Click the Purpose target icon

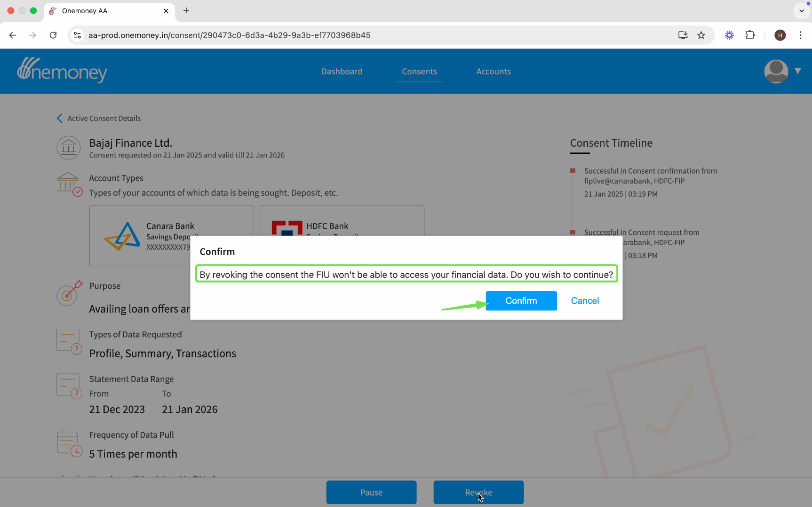coord(70,293)
